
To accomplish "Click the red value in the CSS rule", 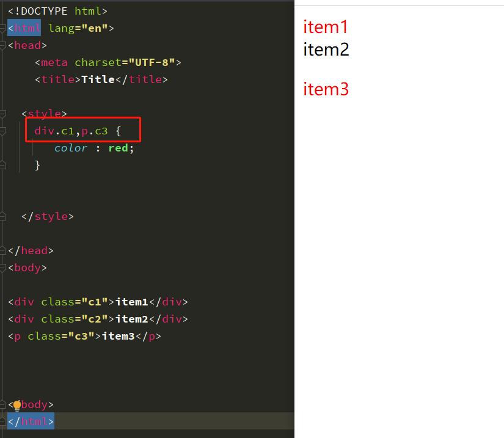I will pos(118,148).
